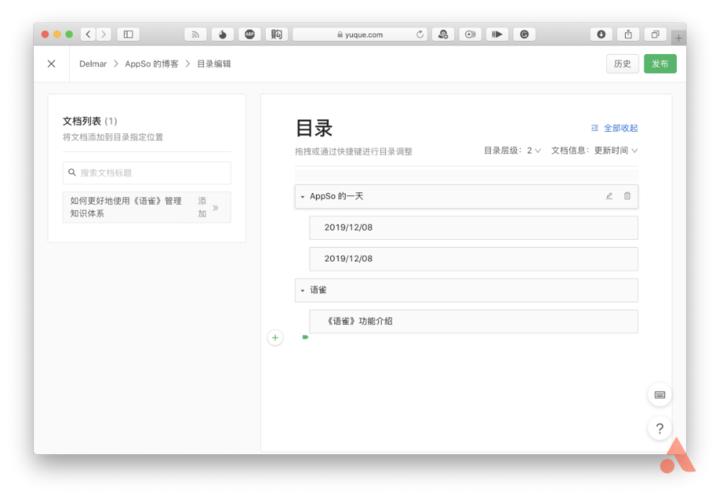
Task: Collapse the AppSo 的一天 group
Action: tap(302, 196)
